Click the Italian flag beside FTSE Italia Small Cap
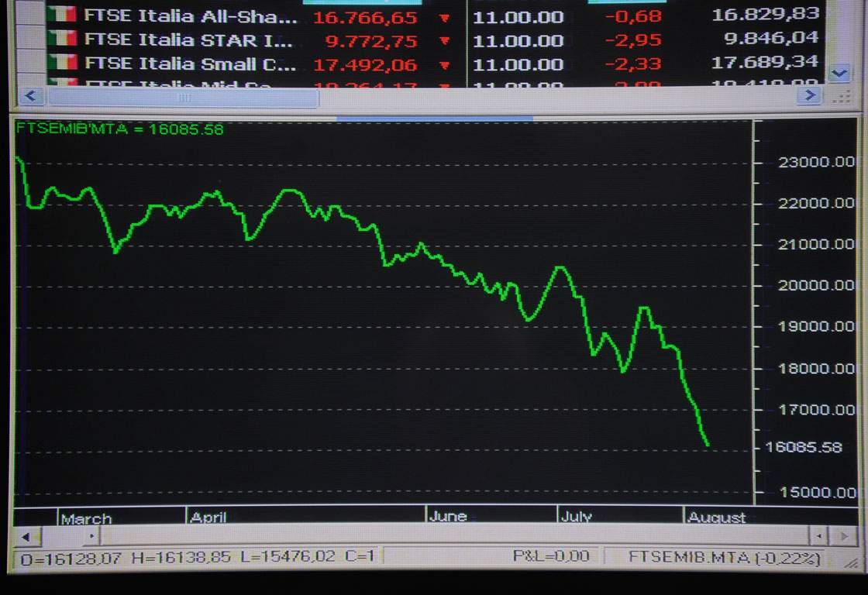The height and width of the screenshot is (595, 868). [61, 61]
